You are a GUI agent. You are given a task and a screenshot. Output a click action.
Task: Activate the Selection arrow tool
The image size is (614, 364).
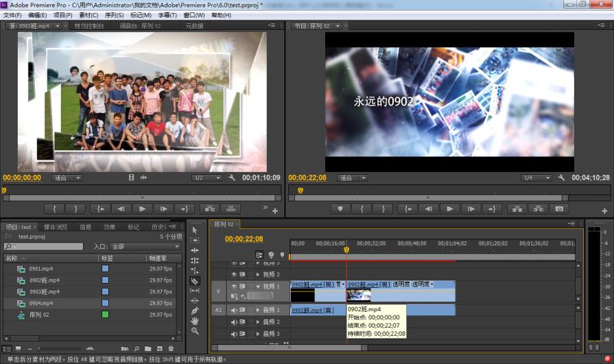[195, 230]
